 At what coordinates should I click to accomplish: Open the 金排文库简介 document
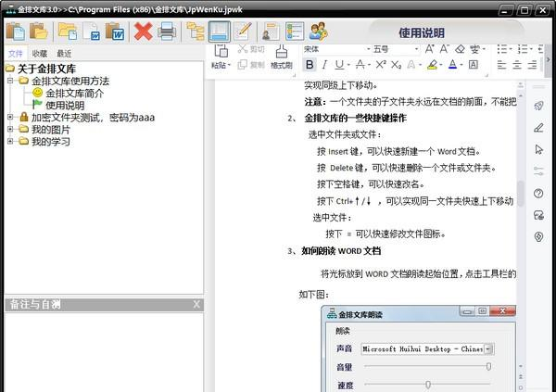tap(74, 94)
